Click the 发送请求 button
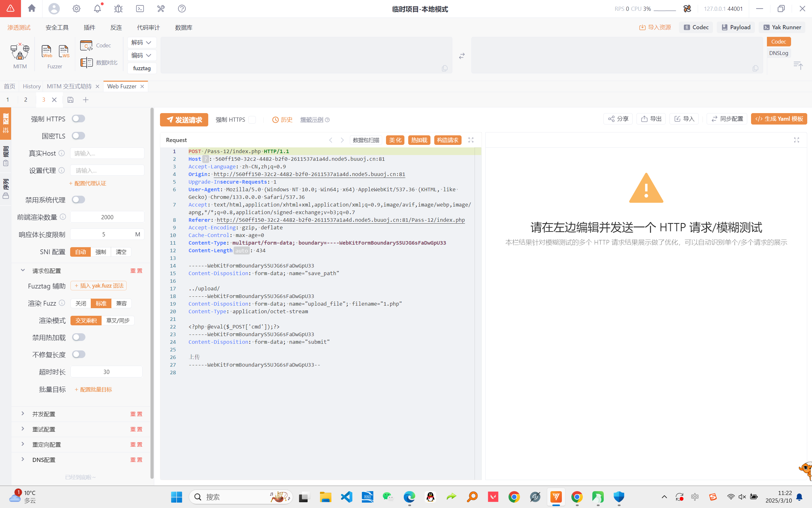The image size is (812, 508). [x=184, y=119]
